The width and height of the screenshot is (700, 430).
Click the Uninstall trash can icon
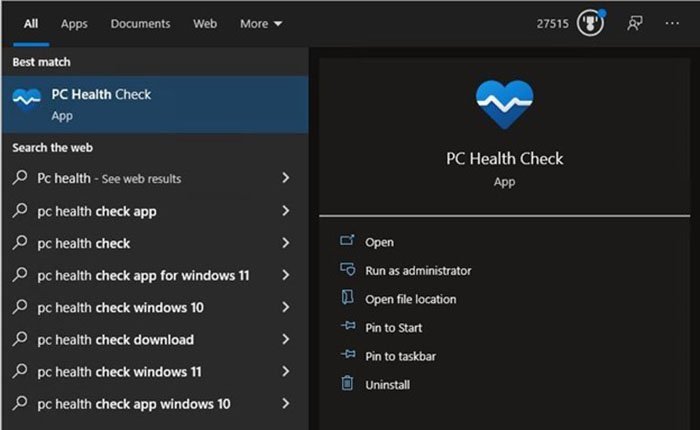(x=347, y=383)
